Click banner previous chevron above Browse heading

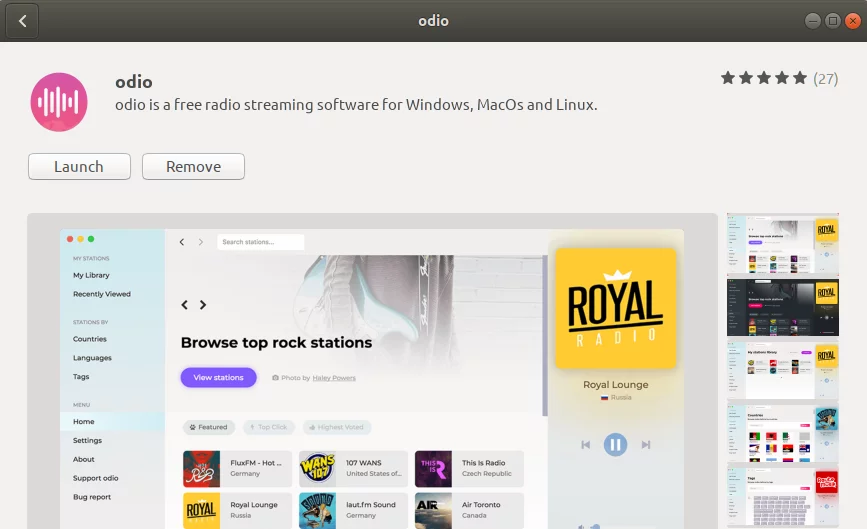[185, 305]
